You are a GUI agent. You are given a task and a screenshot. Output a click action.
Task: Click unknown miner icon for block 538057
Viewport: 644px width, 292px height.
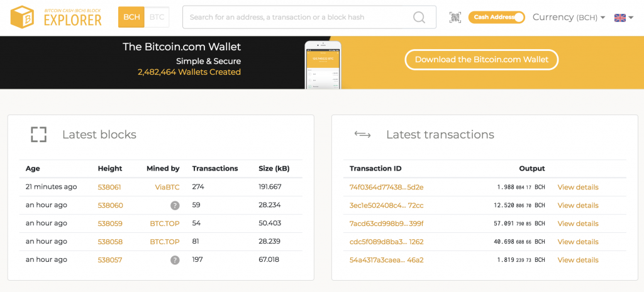click(x=175, y=260)
